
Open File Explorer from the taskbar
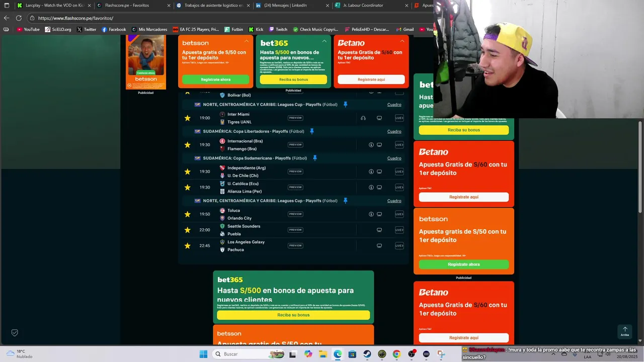click(323, 354)
